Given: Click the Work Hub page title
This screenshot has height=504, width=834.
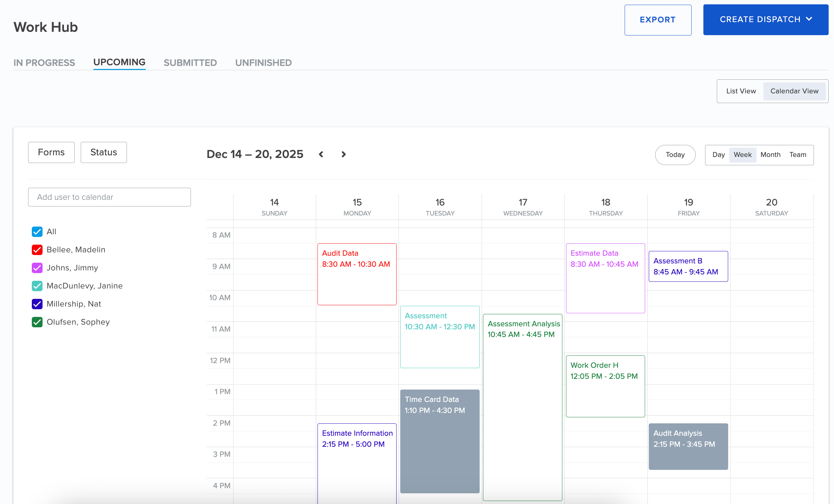Looking at the screenshot, I should point(46,27).
